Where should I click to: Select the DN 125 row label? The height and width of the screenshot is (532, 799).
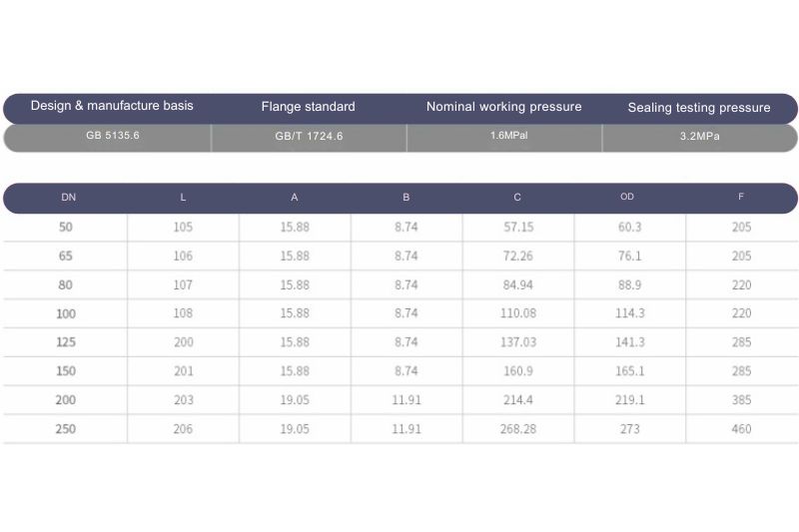(67, 341)
